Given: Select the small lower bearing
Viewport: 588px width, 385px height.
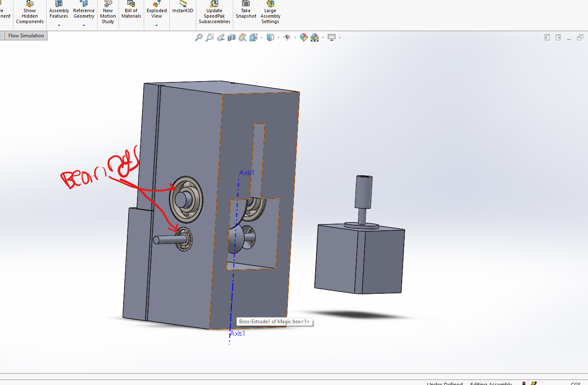Looking at the screenshot, I should click(185, 239).
